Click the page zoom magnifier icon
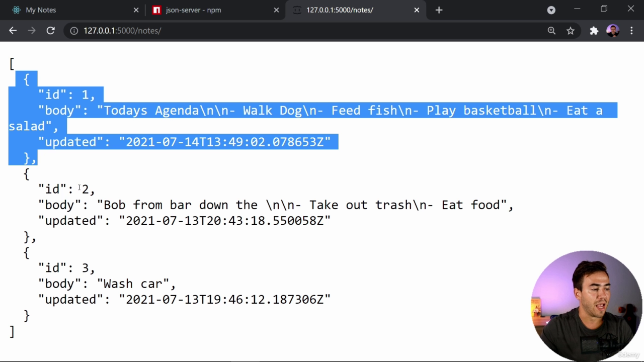The height and width of the screenshot is (362, 644). pyautogui.click(x=551, y=31)
